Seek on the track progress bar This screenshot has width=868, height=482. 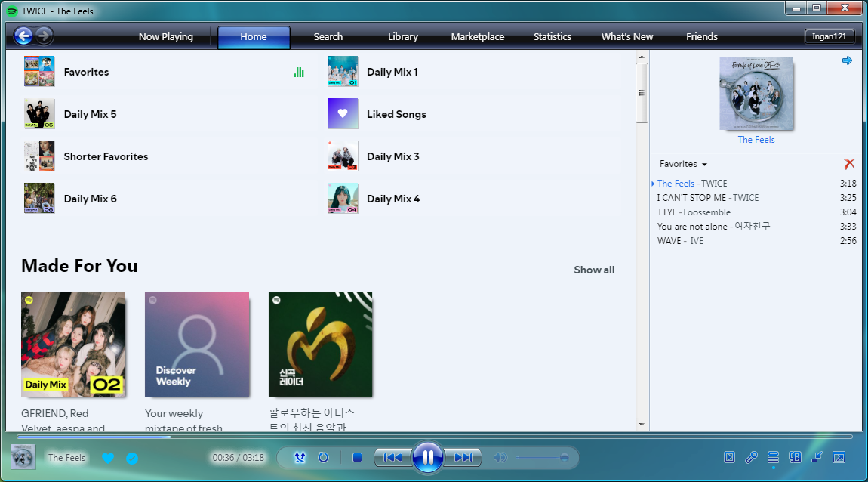435,437
